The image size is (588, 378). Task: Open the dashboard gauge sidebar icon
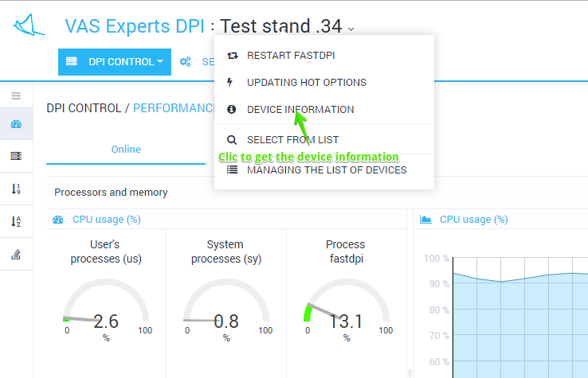coord(16,125)
